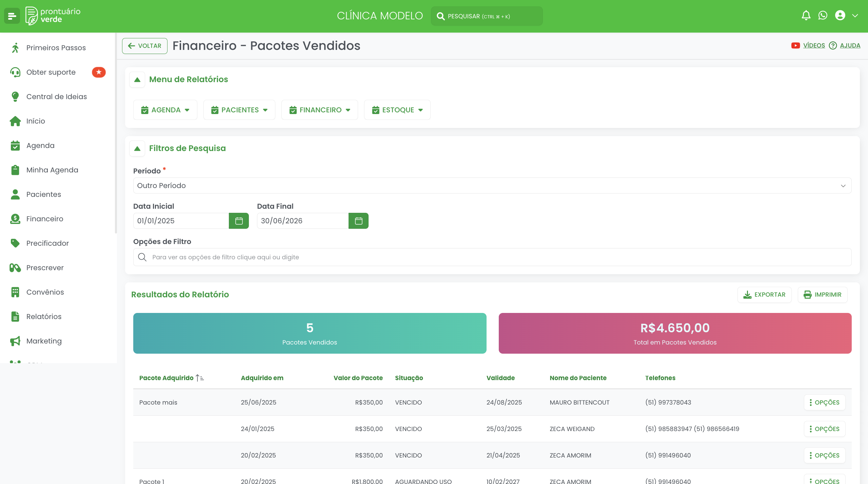Screen dimensions: 868x484
Task: Open the PACIENTES reports dropdown
Action: 239,110
